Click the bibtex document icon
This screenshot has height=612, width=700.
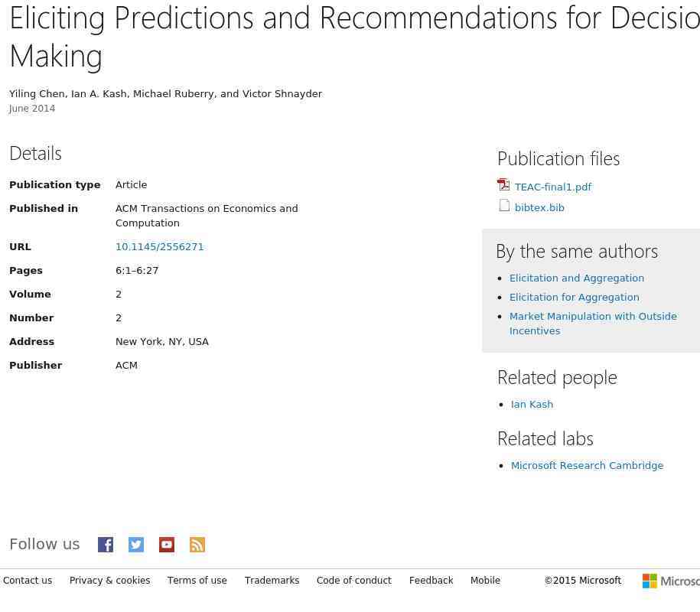point(504,206)
